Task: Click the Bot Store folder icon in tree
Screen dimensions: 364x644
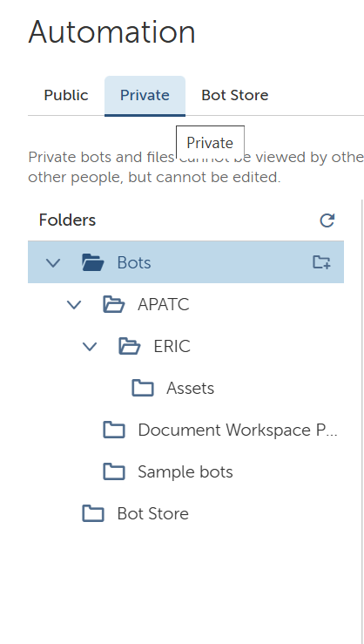Action: pyautogui.click(x=93, y=514)
